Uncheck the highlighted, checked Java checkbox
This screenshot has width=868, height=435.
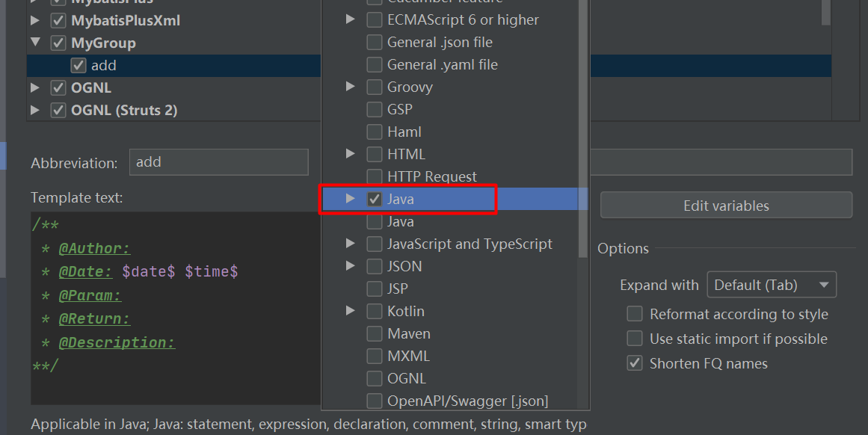coord(375,200)
